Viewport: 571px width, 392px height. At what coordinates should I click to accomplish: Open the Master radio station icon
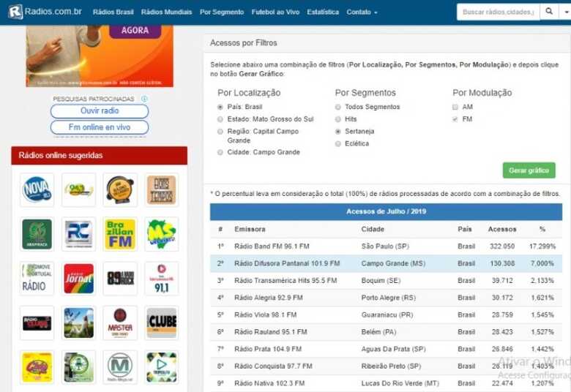click(120, 323)
